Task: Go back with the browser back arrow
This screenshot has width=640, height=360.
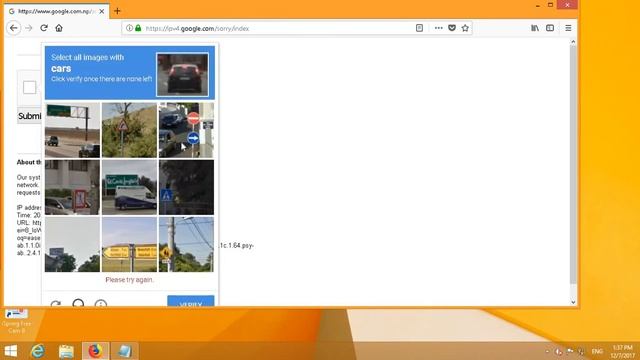Action: point(14,28)
